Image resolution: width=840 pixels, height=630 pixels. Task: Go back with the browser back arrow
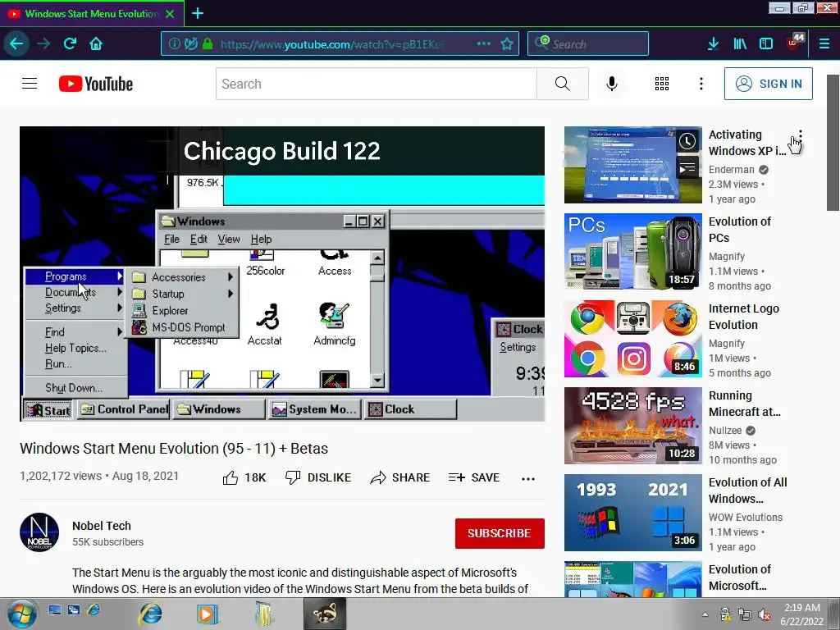(16, 43)
